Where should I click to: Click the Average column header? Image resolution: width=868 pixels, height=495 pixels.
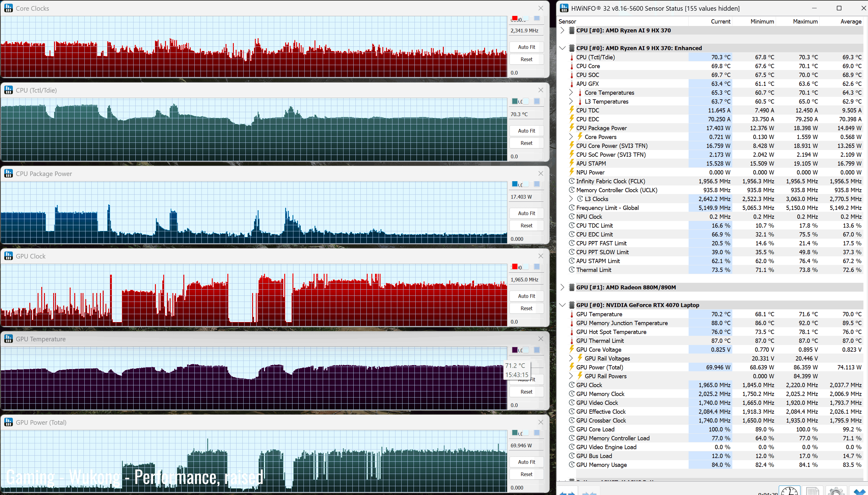(841, 21)
